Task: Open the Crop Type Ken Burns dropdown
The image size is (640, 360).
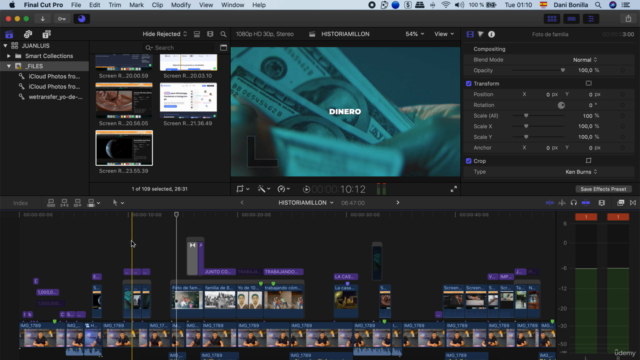Action: click(581, 172)
